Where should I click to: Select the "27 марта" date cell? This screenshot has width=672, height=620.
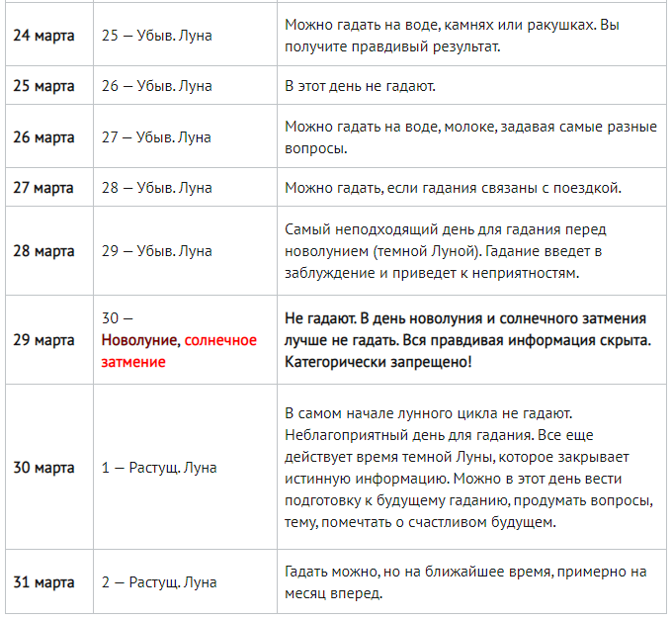pyautogui.click(x=43, y=188)
